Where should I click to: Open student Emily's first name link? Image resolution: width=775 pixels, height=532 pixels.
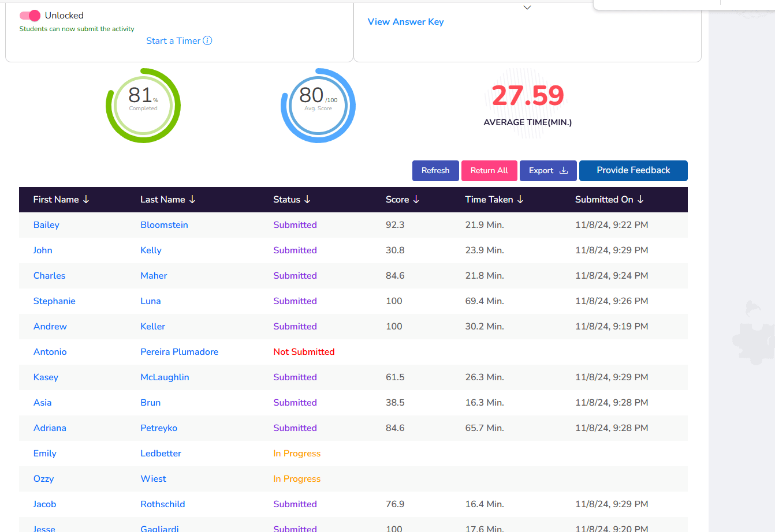coord(44,454)
